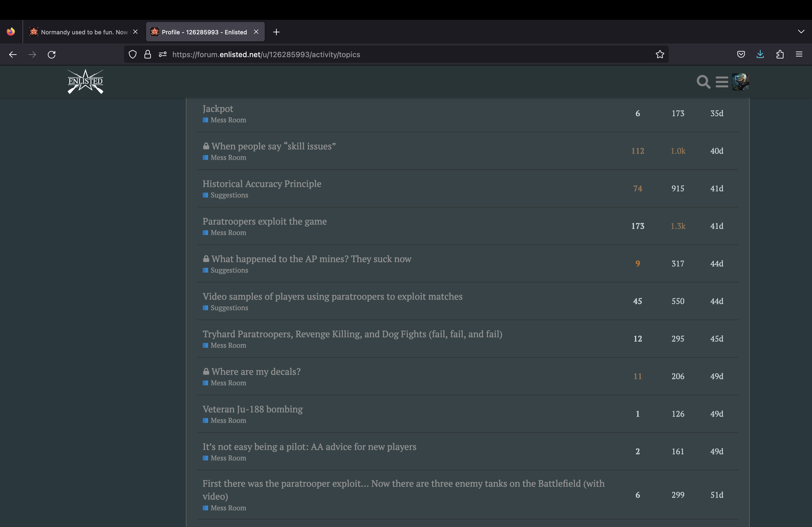Viewport: 812px width, 527px height.
Task: Go back to the previous page
Action: coord(13,54)
